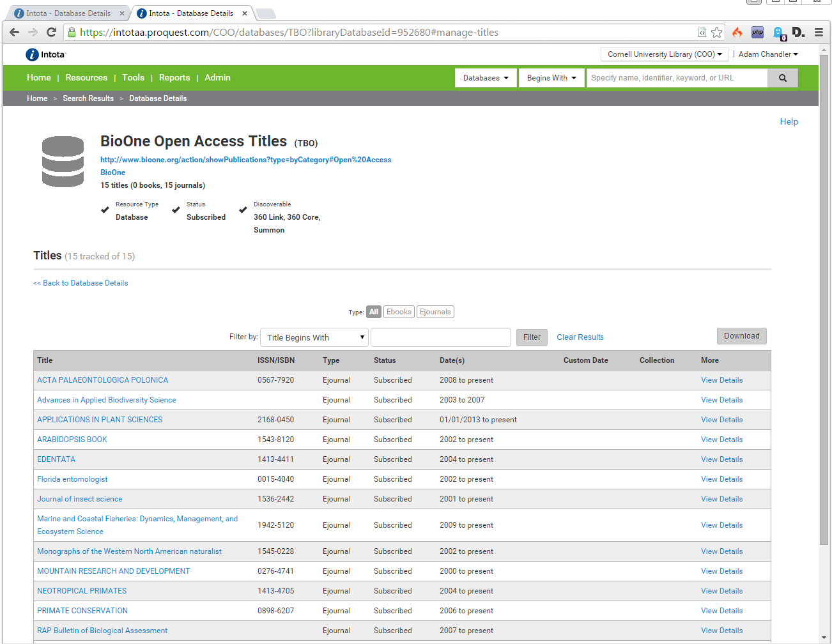832x644 pixels.
Task: Open the Resources menu
Action: [x=86, y=77]
